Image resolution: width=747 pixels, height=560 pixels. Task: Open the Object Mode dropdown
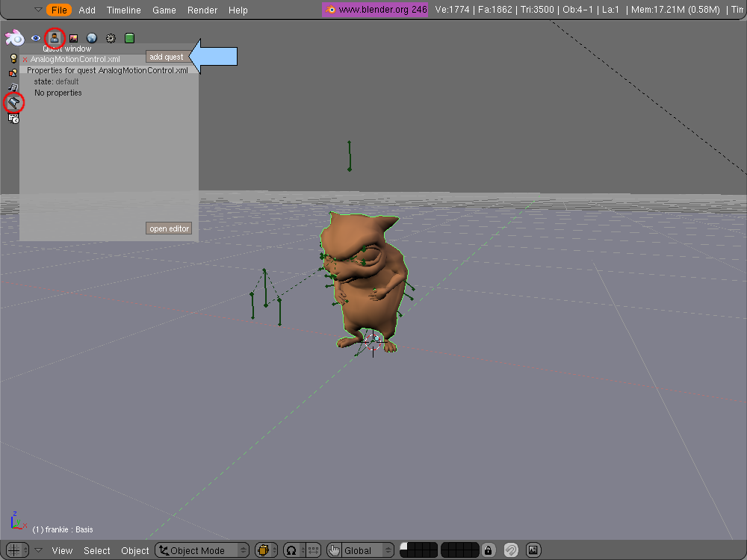202,550
